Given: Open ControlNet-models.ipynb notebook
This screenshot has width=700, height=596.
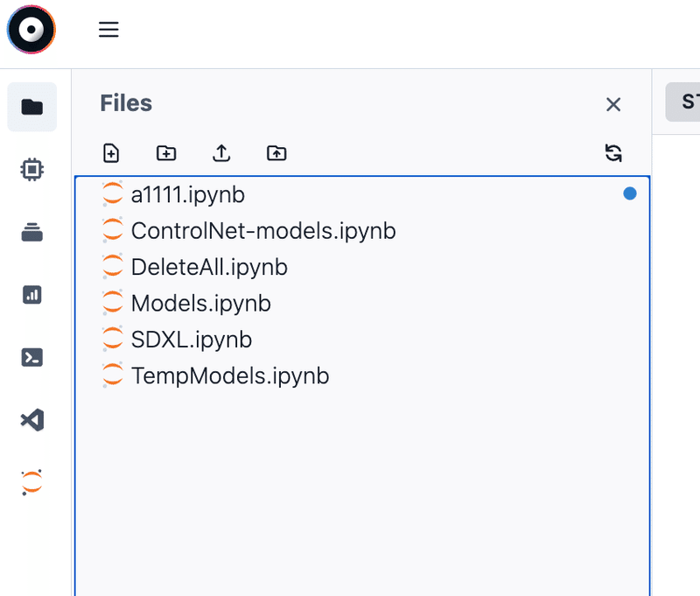Looking at the screenshot, I should pos(262,231).
